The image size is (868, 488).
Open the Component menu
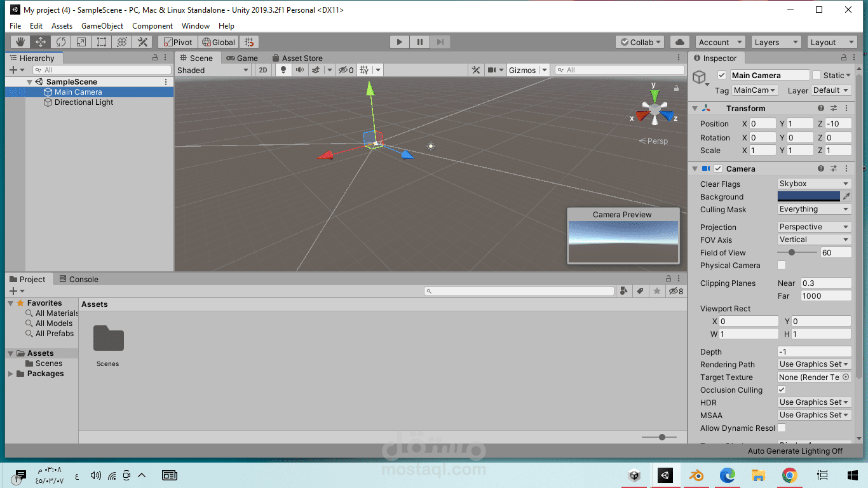153,26
